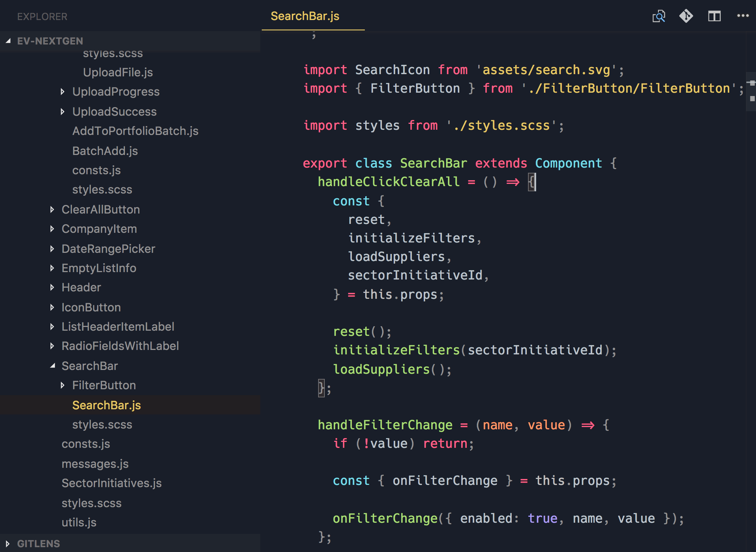This screenshot has width=756, height=552.
Task: Expand the ClearAllButton folder arrow
Action: 52,209
